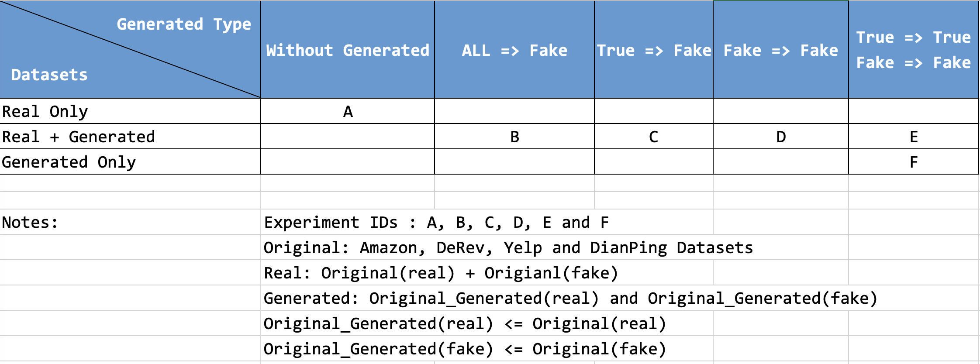Click the 'True => Fake' column header
The image size is (980, 364).
653,50
